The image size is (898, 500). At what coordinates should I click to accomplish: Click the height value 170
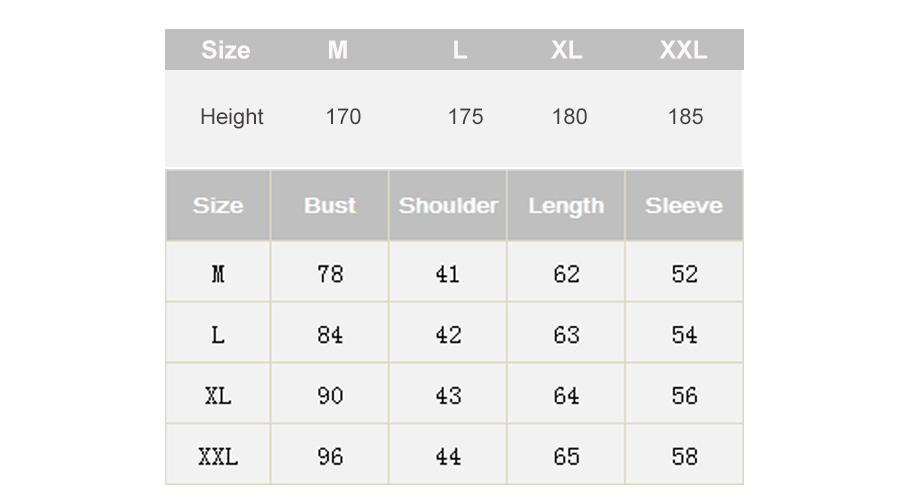pyautogui.click(x=343, y=117)
